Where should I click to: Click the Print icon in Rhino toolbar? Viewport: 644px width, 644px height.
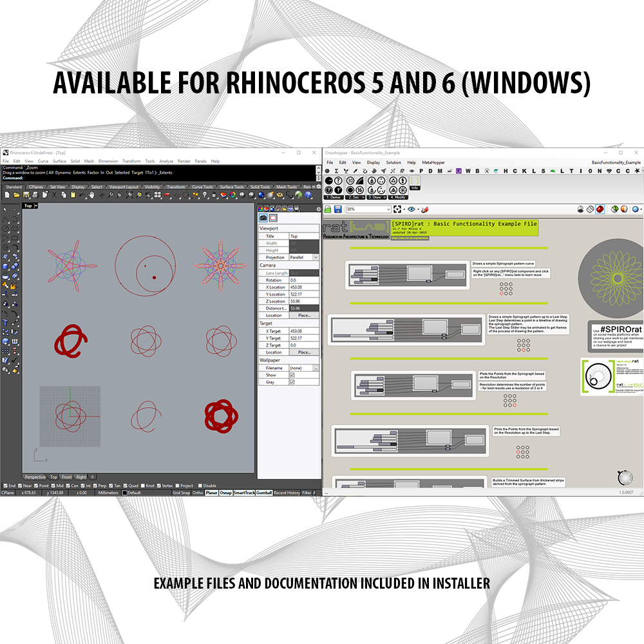tap(35, 195)
